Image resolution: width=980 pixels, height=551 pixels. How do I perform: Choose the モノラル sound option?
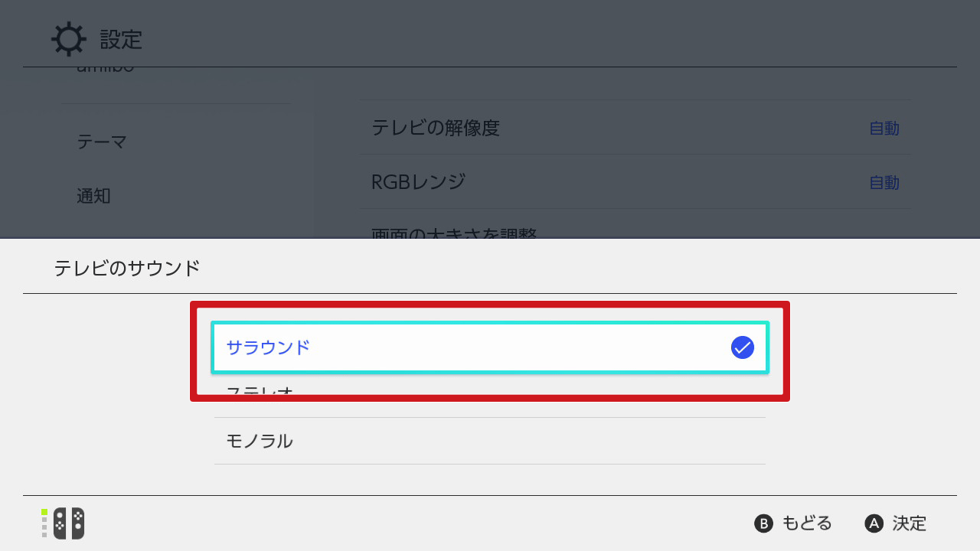coord(490,441)
